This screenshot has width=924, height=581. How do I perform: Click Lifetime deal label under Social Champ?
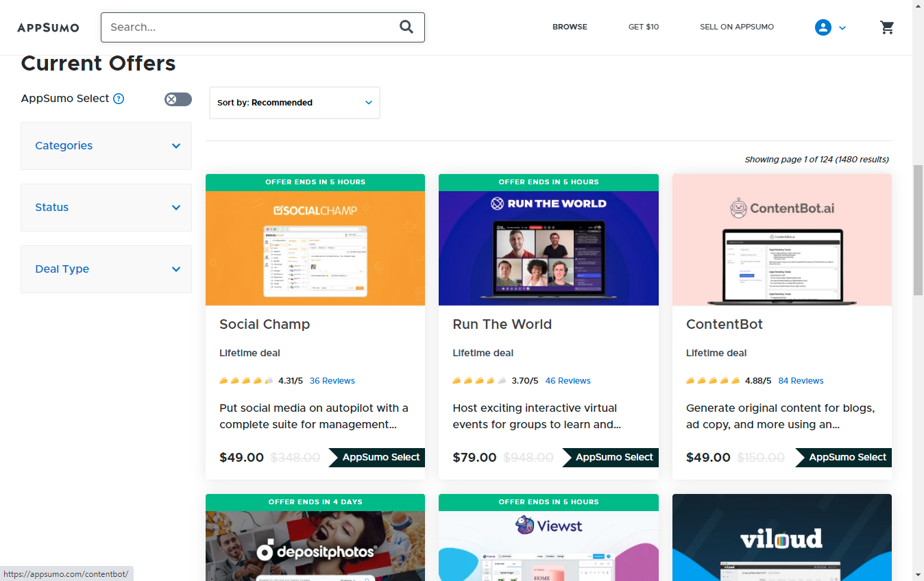[250, 354]
